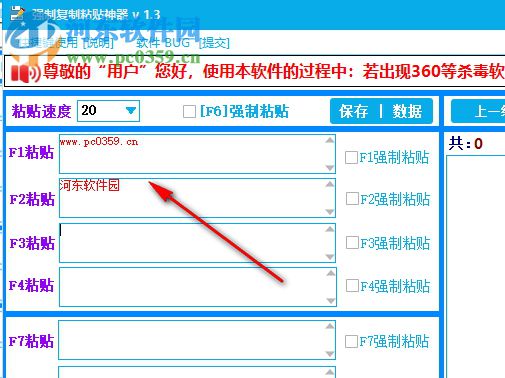Viewport: 505px width, 378px height.
Task: Click the F3 box scroll up arrow
Action: coord(330,229)
